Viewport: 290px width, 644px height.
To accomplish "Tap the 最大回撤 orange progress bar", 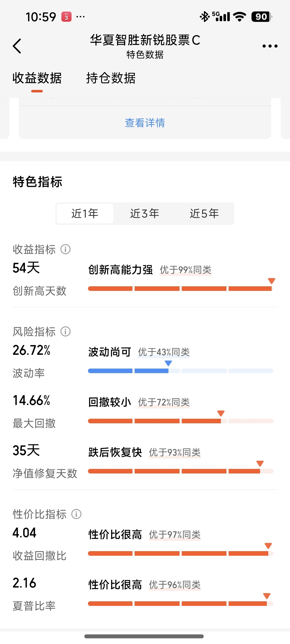I will tap(181, 421).
